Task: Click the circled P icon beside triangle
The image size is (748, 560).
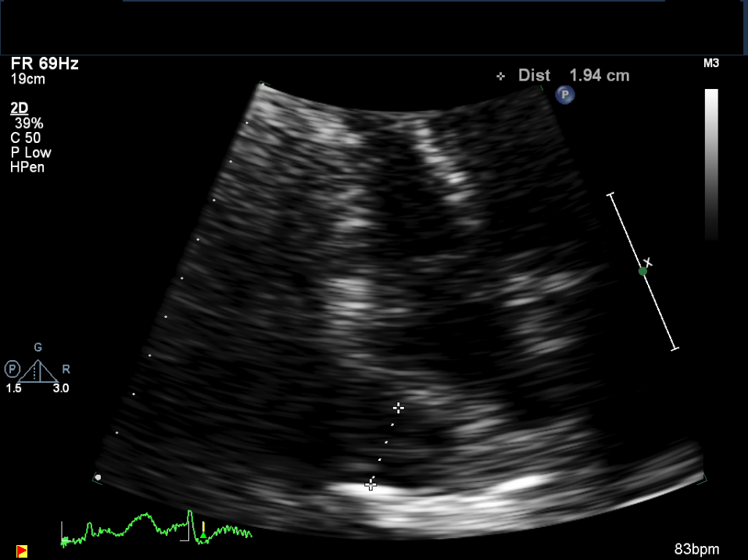Action: 12,369
